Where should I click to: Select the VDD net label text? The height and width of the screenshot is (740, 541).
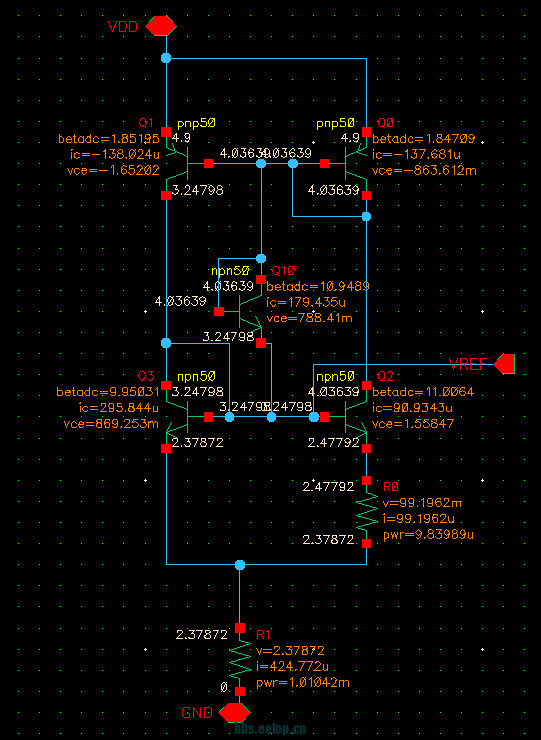(123, 26)
